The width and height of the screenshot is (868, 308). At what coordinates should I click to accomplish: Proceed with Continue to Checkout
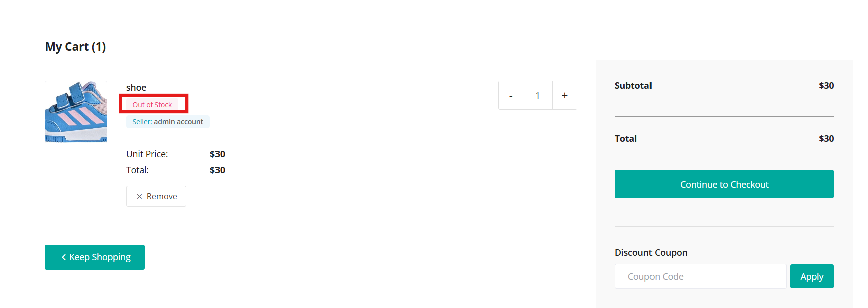[x=724, y=184]
